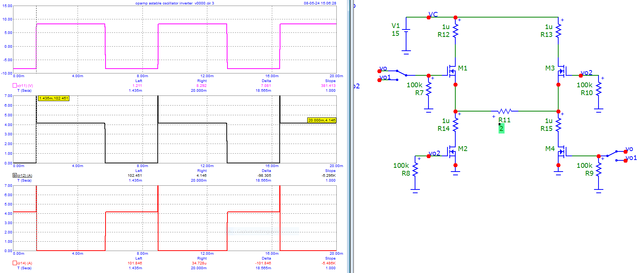Click v(r11) Right cursor value 8.292
The width and height of the screenshot is (644, 273).
(x=202, y=86)
